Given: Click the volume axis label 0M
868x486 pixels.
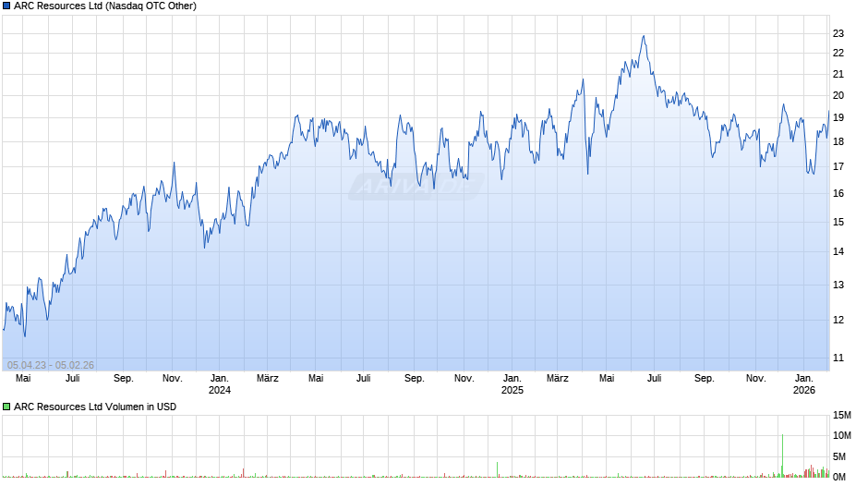Looking at the screenshot, I should [839, 477].
